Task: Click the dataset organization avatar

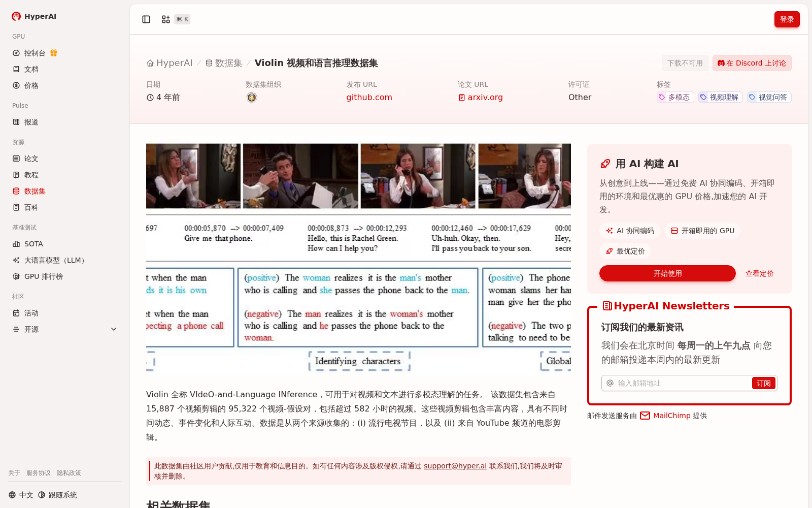Action: tap(252, 98)
